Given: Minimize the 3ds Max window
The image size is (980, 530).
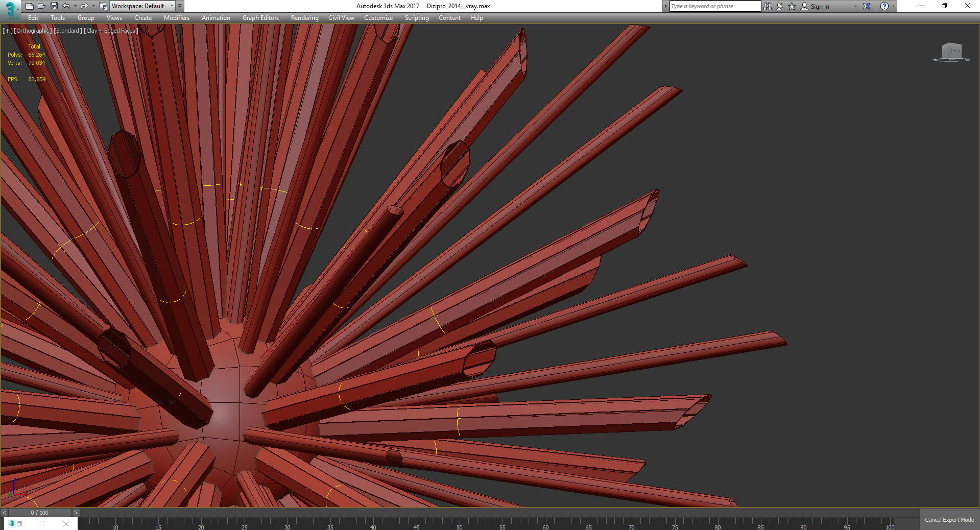Looking at the screenshot, I should [921, 6].
